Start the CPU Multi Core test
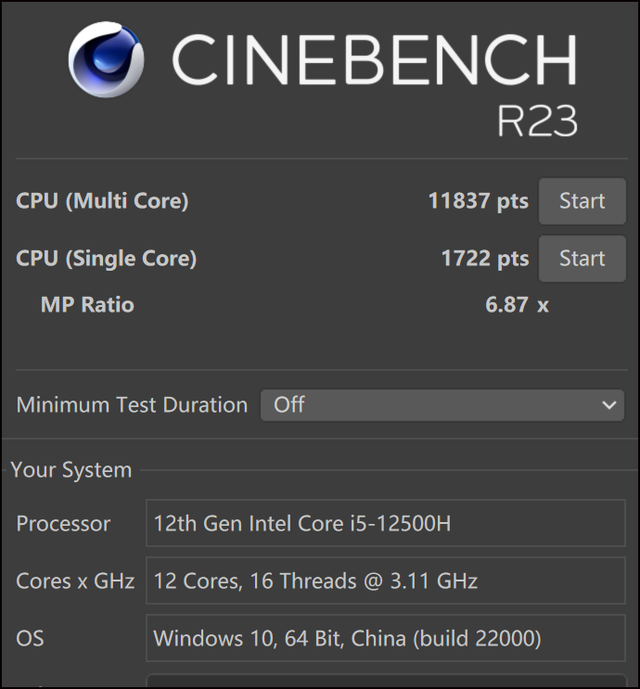640x689 pixels. [x=582, y=201]
